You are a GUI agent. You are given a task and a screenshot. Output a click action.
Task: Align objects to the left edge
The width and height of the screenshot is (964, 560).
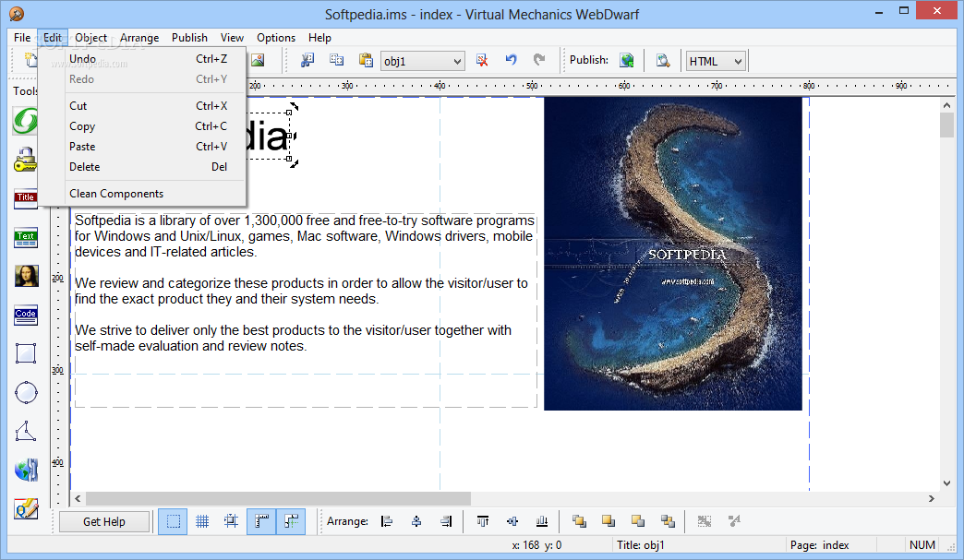[387, 521]
